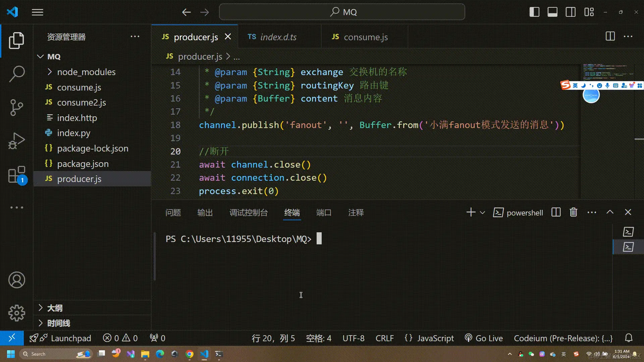
Task: Open package-lock.json file
Action: pyautogui.click(x=92, y=148)
